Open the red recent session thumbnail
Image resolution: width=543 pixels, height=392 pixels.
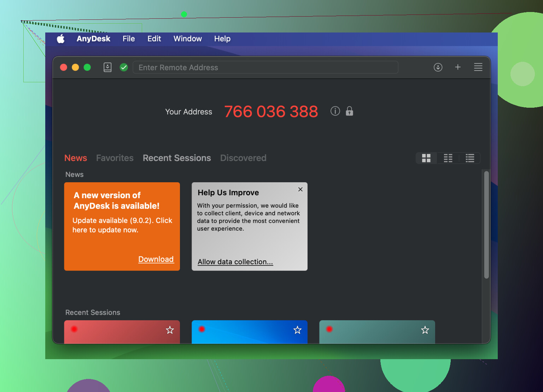[122, 332]
